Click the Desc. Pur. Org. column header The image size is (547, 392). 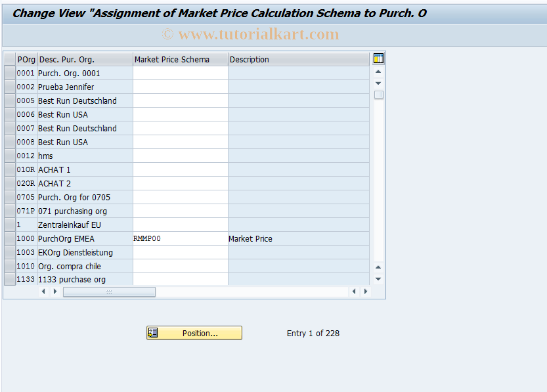tap(84, 58)
